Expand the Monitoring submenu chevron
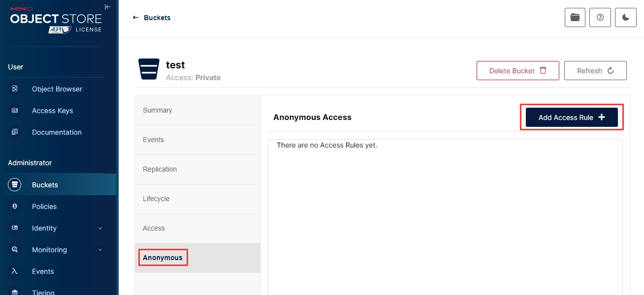Viewport: 644px width, 295px height. click(100, 250)
